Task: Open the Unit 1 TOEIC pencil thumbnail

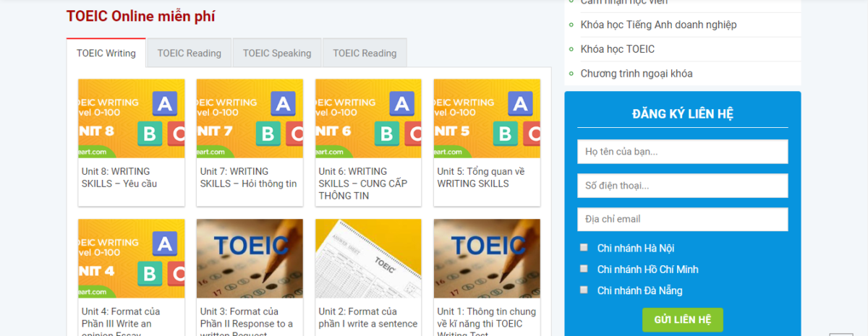Action: (x=487, y=259)
